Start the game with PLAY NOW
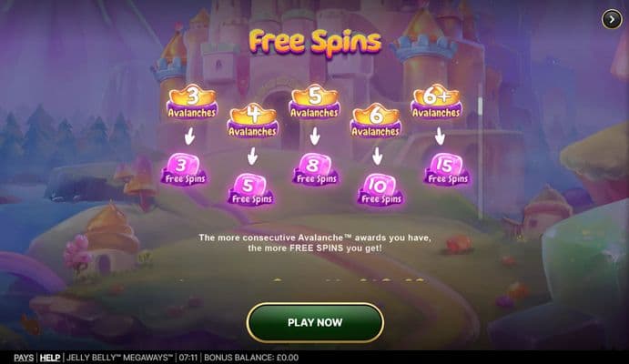This screenshot has width=629, height=364. 315,322
